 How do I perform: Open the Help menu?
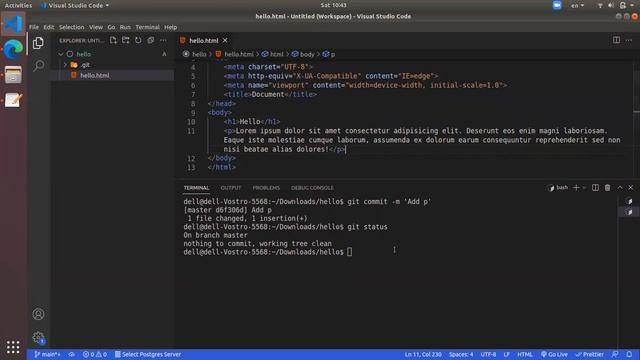pyautogui.click(x=171, y=27)
